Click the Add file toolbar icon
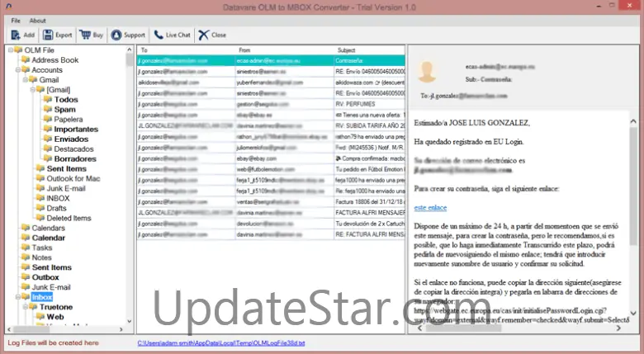This screenshot has height=354, width=644. [16, 35]
